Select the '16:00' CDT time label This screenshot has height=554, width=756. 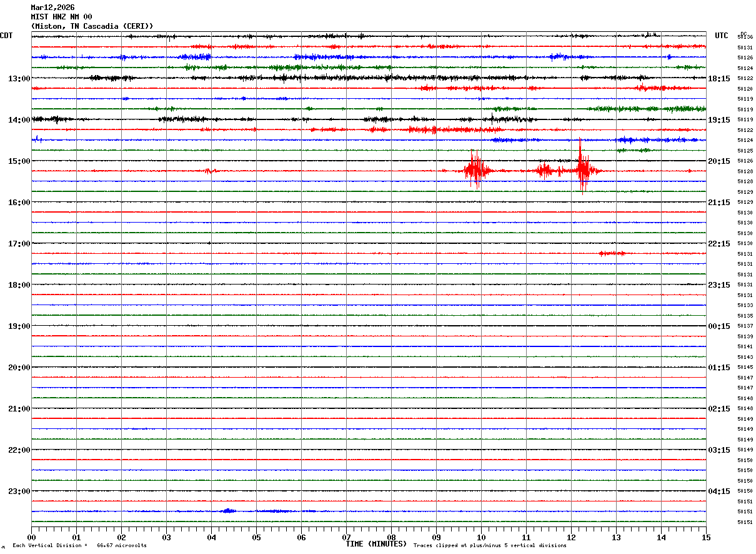[19, 203]
